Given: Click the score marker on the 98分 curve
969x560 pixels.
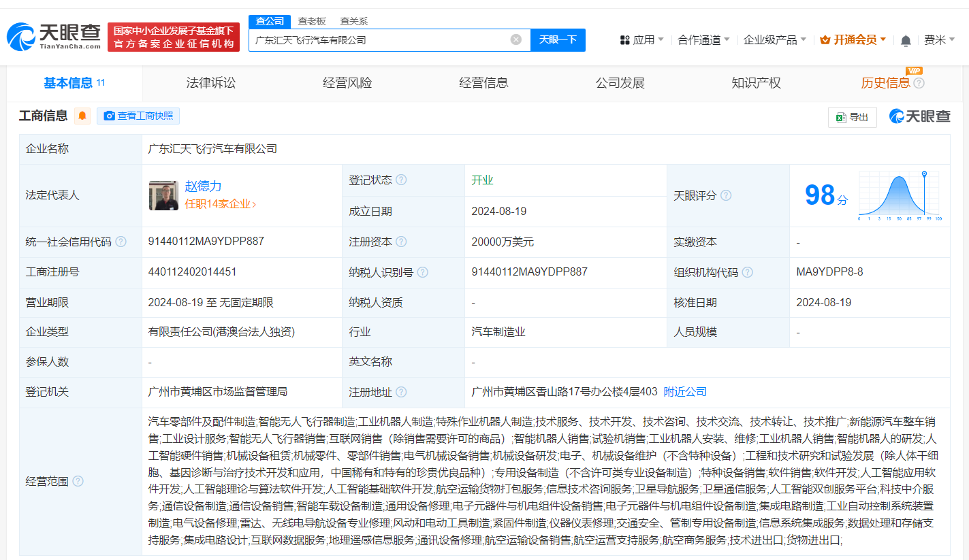Looking at the screenshot, I should click(x=924, y=175).
